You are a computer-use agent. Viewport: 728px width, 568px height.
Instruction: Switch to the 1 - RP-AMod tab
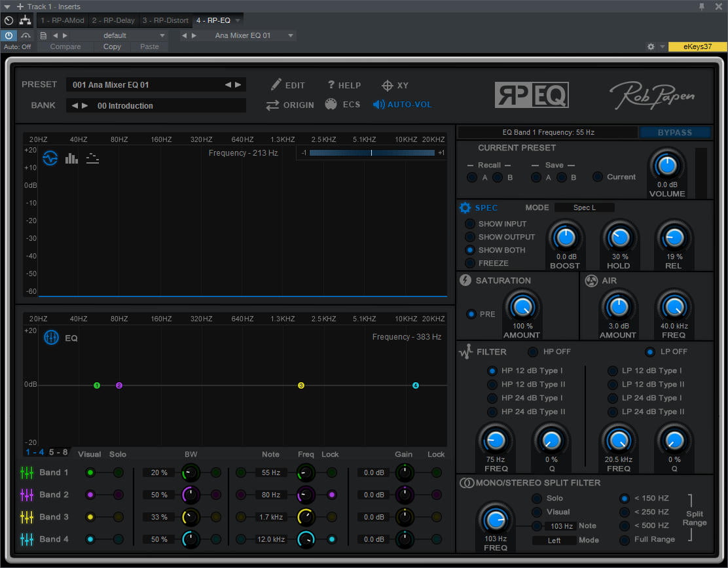[x=63, y=20]
